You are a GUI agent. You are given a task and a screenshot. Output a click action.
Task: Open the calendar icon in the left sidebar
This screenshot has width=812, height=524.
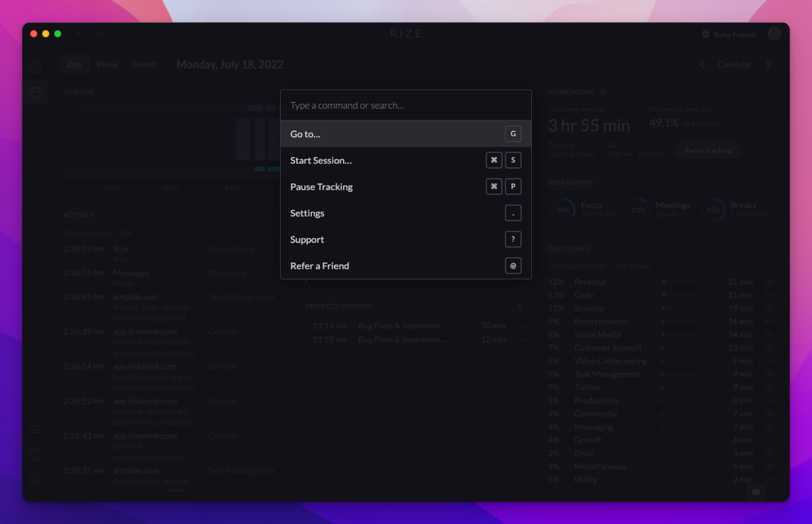pos(35,93)
